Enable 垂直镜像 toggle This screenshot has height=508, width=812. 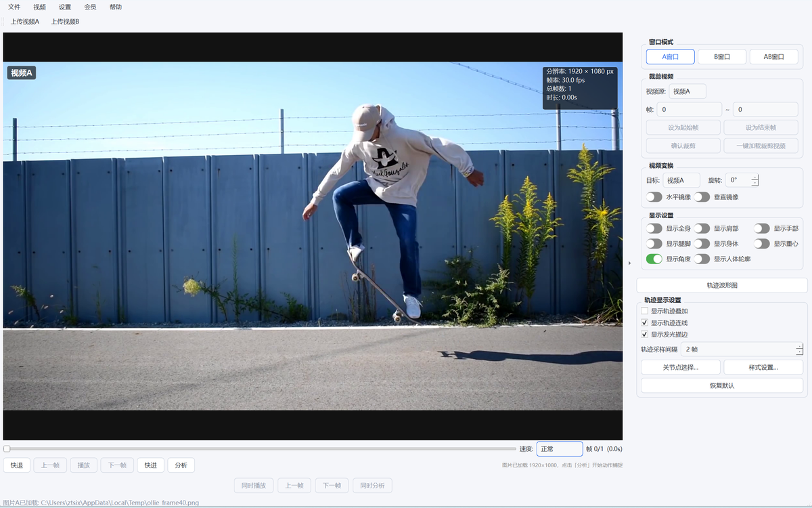702,197
